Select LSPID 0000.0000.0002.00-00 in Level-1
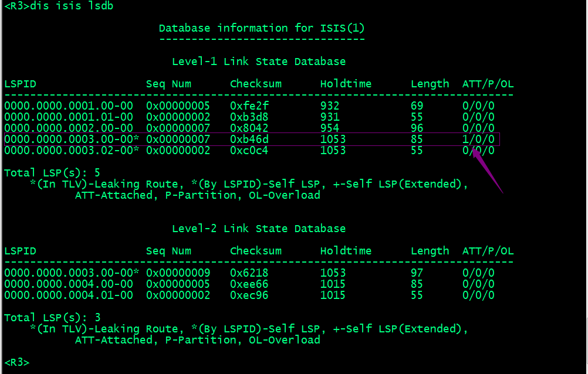The image size is (588, 374). coord(69,128)
